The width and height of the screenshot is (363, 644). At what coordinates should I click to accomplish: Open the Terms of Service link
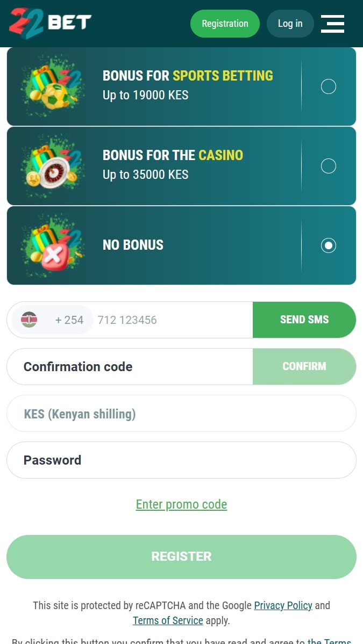(168, 620)
